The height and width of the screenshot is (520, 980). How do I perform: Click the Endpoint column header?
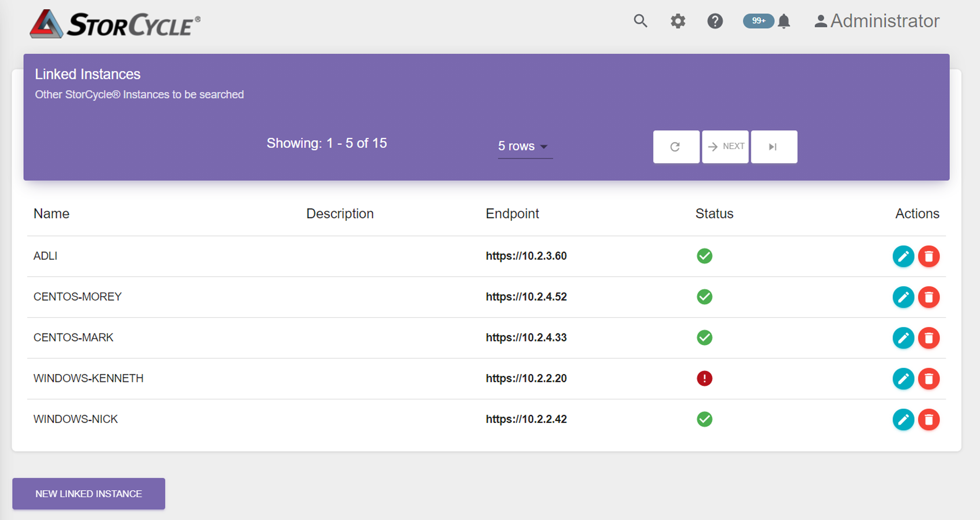[512, 214]
